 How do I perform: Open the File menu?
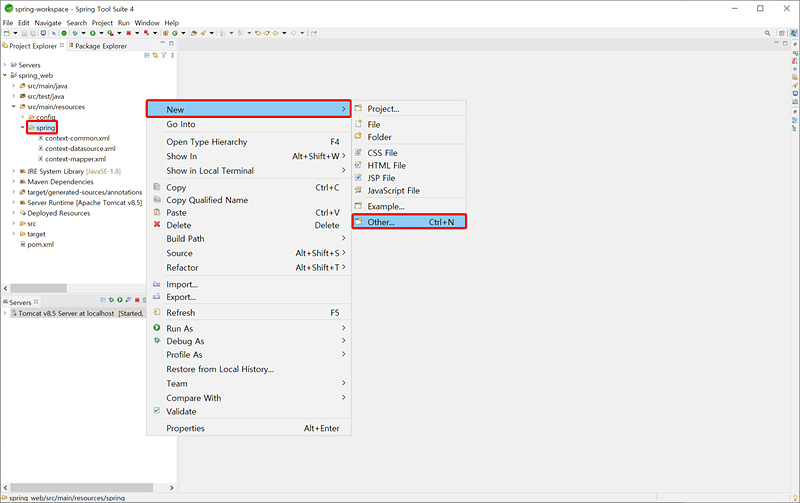[8, 23]
